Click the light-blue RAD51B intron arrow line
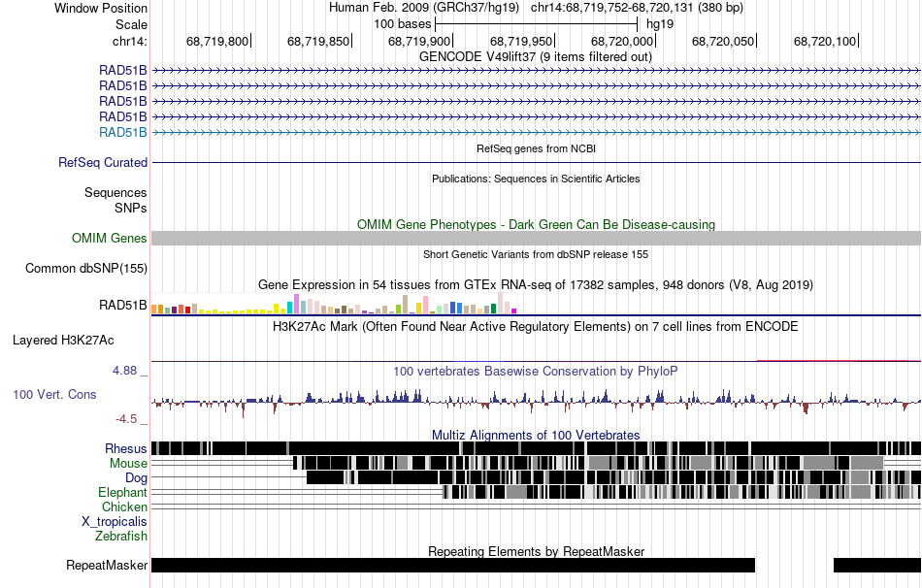The height and width of the screenshot is (588, 922). (x=536, y=132)
